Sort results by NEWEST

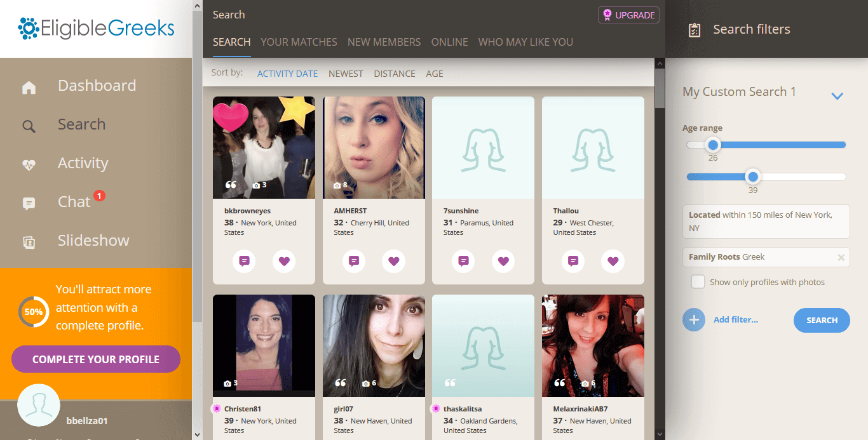coord(346,74)
